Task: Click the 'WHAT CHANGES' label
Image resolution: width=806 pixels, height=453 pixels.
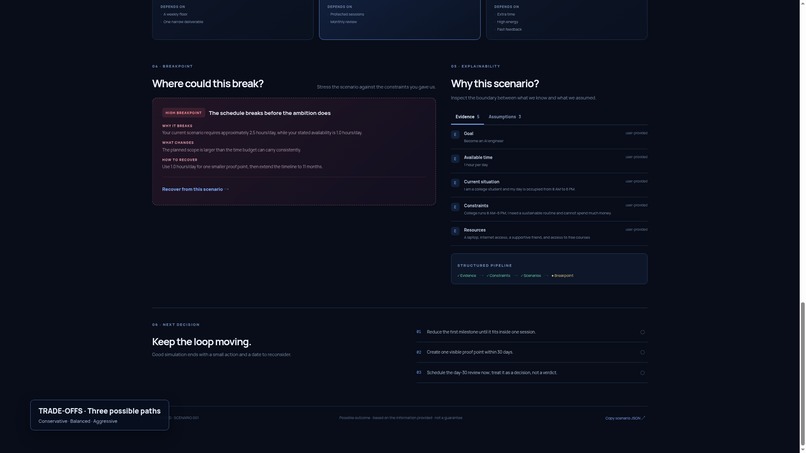Action: [178, 143]
